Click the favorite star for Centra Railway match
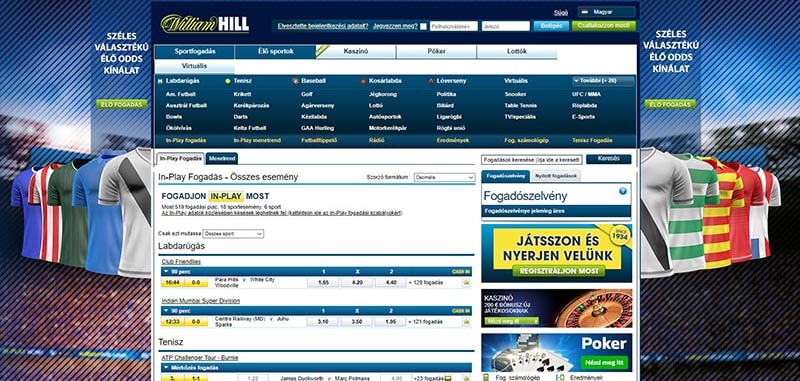 (x=466, y=322)
